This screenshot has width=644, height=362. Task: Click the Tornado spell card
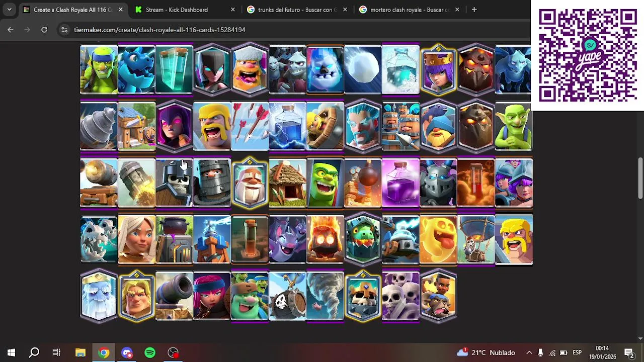[x=325, y=296]
